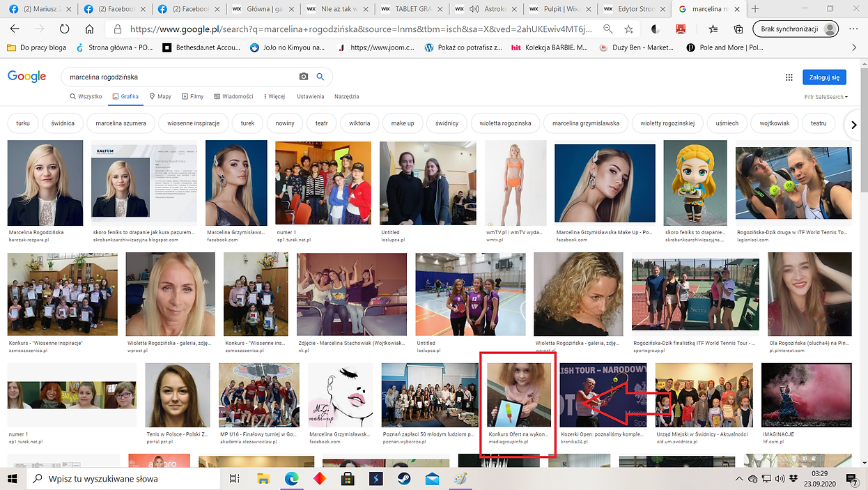
Task: Open the Narzędzia search tools
Action: click(347, 97)
